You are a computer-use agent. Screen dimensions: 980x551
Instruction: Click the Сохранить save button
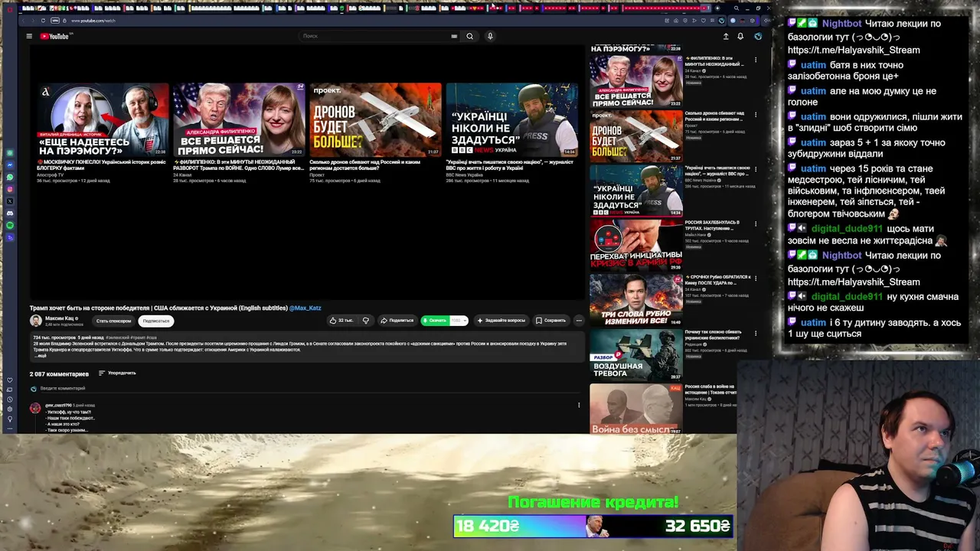tap(551, 321)
